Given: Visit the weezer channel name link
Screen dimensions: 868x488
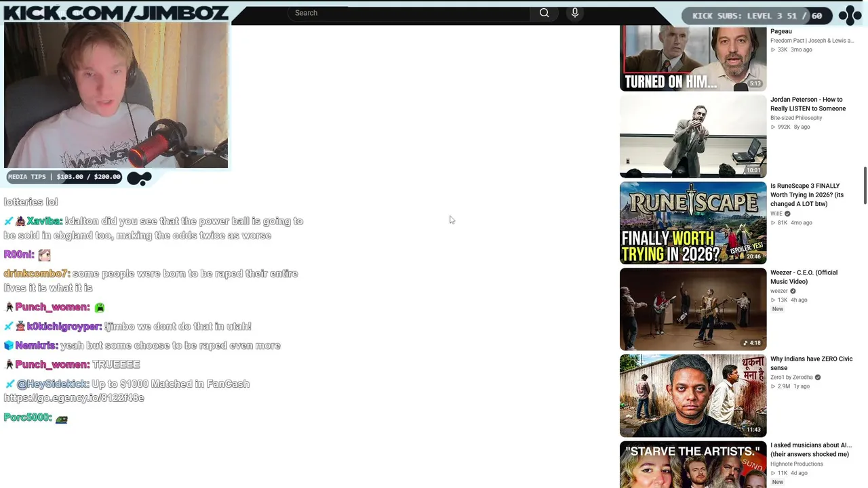Looking at the screenshot, I should pos(779,291).
